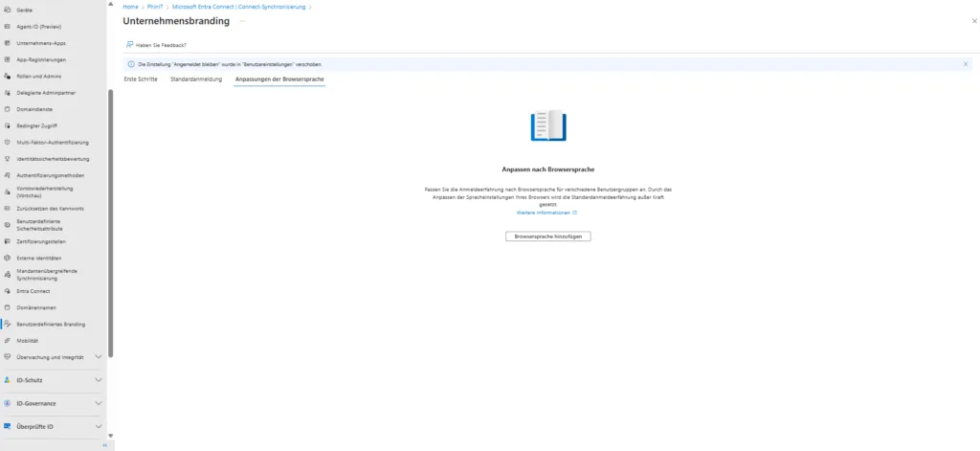Expand the Überprüfte ID section
The width and height of the screenshot is (980, 451).
(99, 426)
